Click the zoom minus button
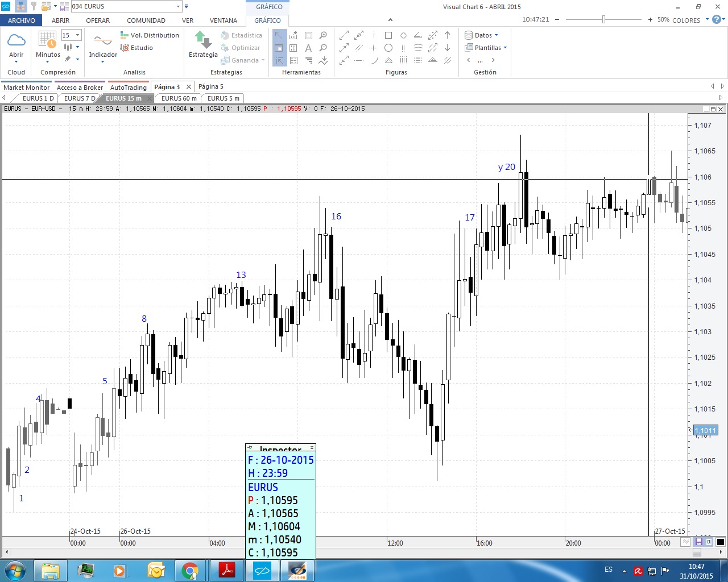The height and width of the screenshot is (582, 728). pyautogui.click(x=557, y=19)
